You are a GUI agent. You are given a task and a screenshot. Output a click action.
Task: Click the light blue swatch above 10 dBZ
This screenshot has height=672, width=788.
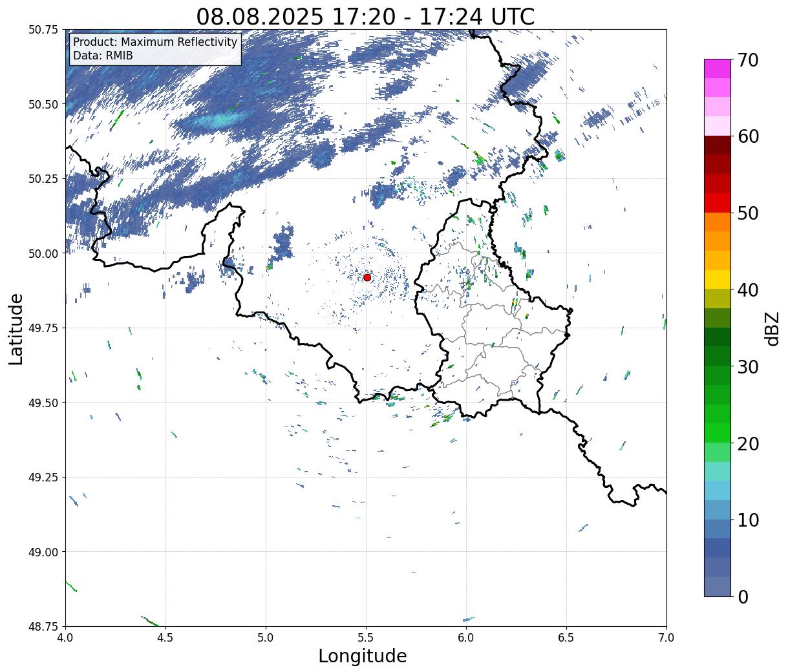click(718, 490)
